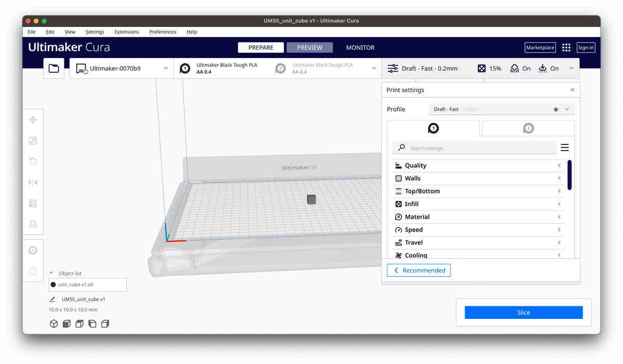Click the 15% infill icon in summary bar
This screenshot has width=623, height=364.
[x=482, y=69]
